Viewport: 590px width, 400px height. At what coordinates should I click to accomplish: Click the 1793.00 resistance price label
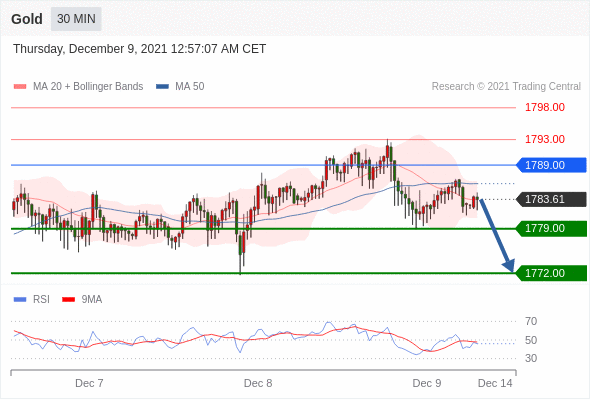(544, 139)
